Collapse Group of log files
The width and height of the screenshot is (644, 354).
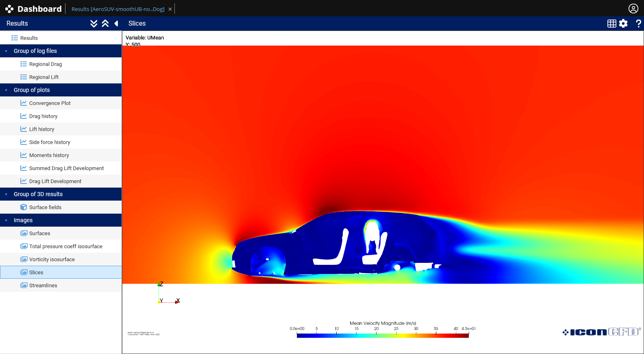pyautogui.click(x=61, y=51)
